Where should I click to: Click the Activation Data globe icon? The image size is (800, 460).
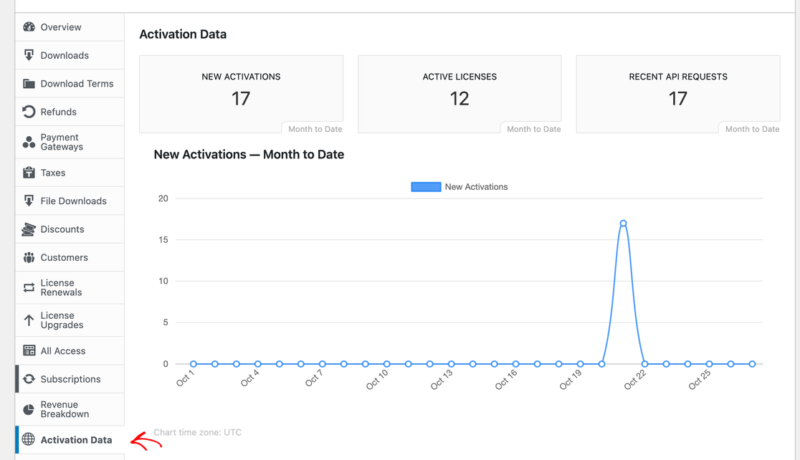(29, 439)
